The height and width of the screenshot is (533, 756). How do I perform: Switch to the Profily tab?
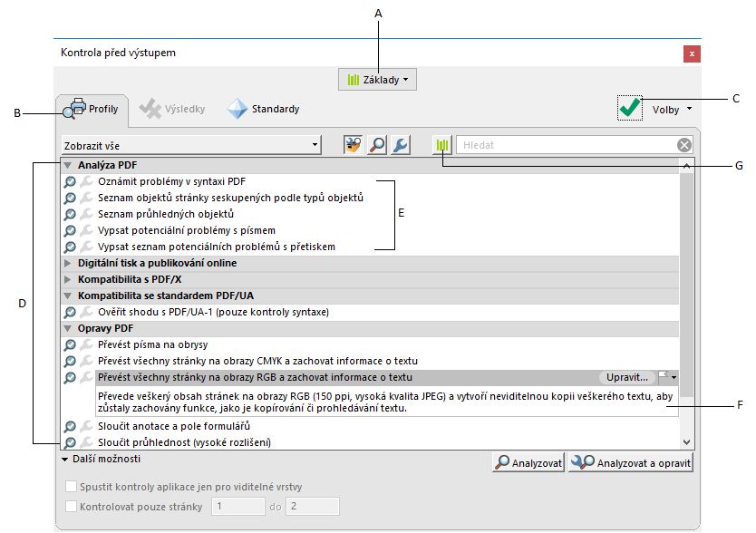tap(92, 109)
